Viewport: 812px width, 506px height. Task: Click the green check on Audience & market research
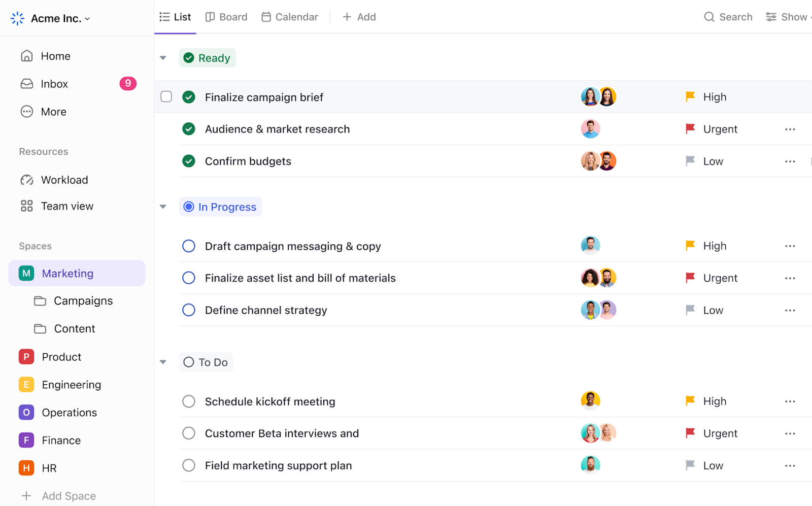[x=188, y=129]
